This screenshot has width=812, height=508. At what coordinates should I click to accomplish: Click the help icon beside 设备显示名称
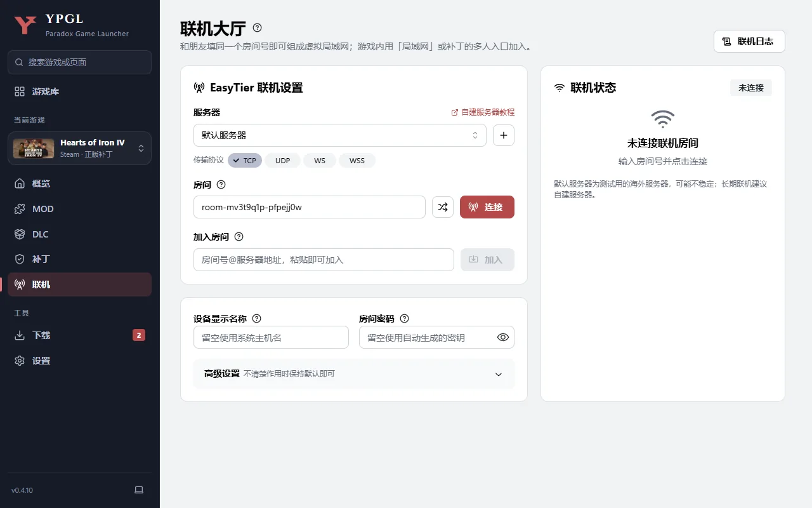256,319
